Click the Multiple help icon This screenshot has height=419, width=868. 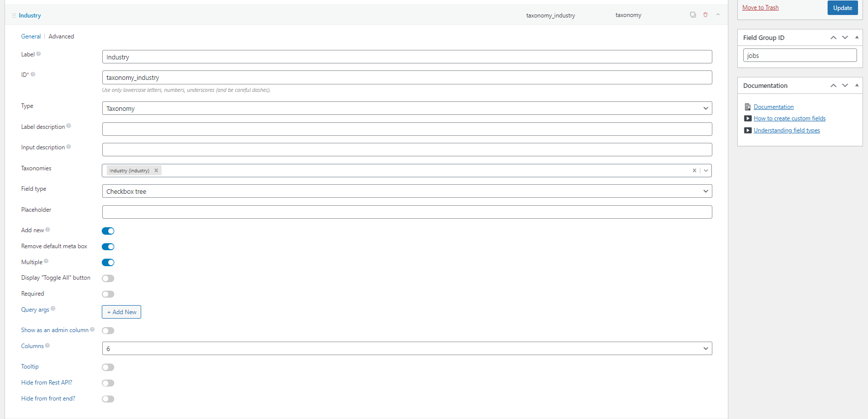[x=46, y=261]
